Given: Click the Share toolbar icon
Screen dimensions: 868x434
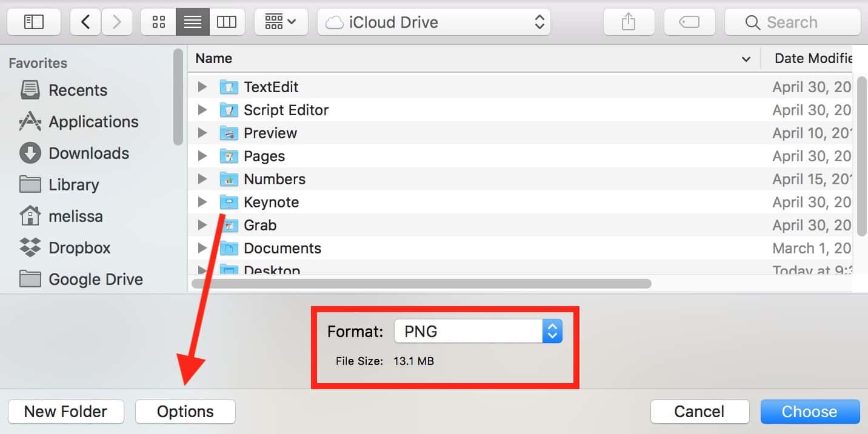Looking at the screenshot, I should pyautogui.click(x=629, y=22).
